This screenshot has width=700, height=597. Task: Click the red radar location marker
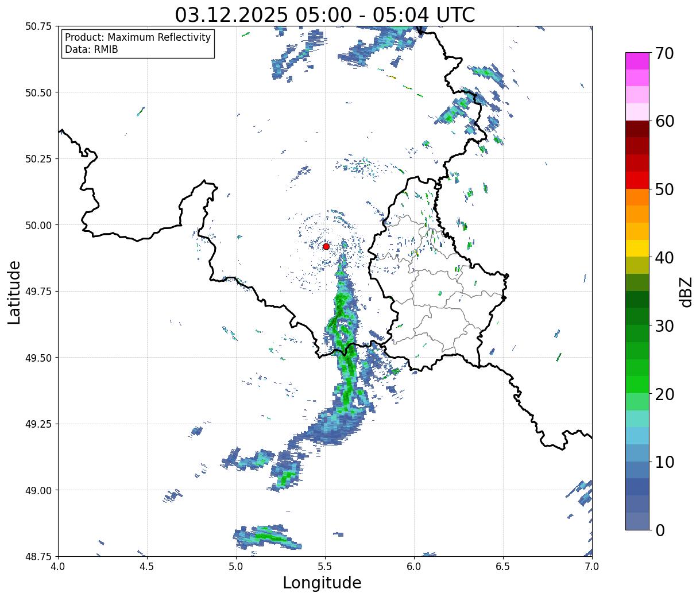326,246
